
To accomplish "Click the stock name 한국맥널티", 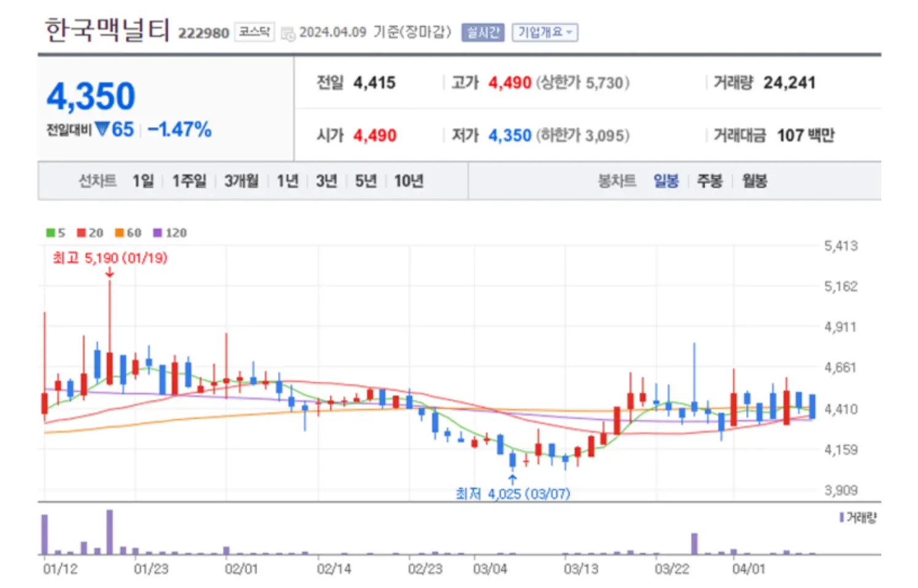I will point(107,29).
